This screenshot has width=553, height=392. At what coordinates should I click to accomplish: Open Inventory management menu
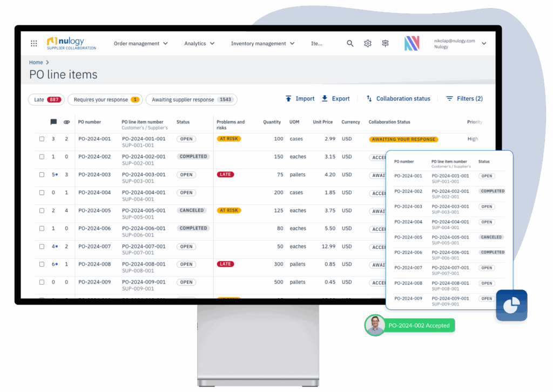click(262, 44)
